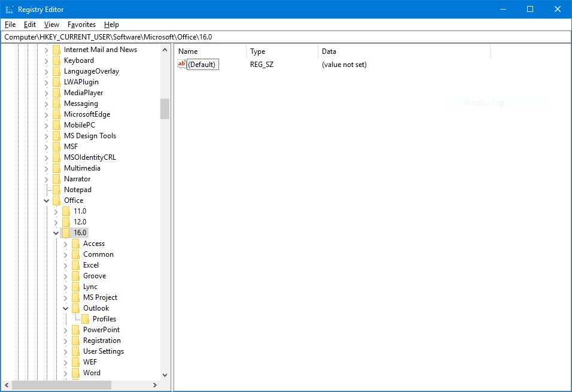Expand the 11.0 key
The height and width of the screenshot is (392, 572).
(x=56, y=211)
